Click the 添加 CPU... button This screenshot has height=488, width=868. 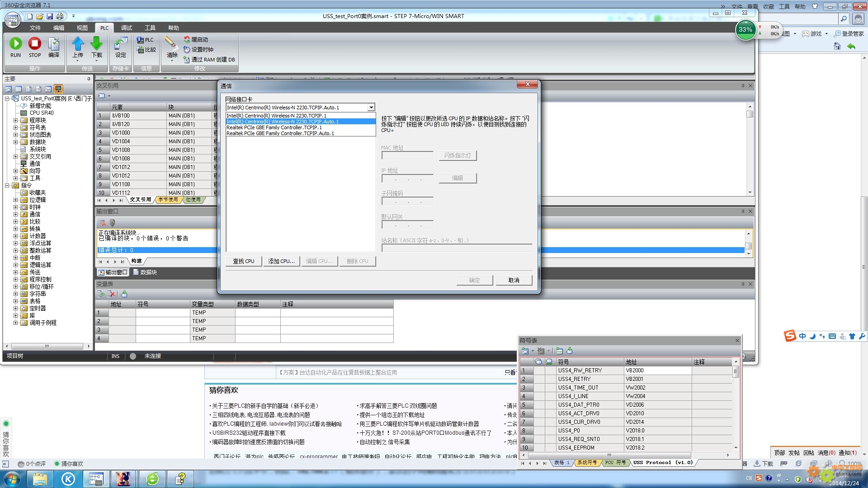281,261
